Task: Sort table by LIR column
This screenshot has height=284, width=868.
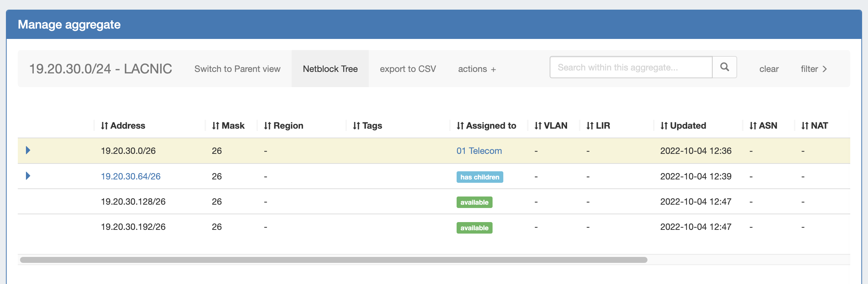Action: (x=598, y=126)
